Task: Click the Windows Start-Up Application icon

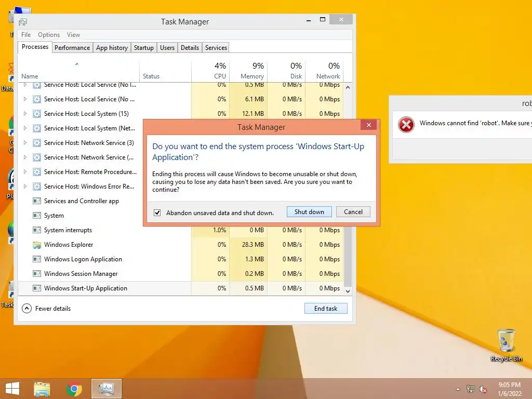Action: tap(37, 288)
